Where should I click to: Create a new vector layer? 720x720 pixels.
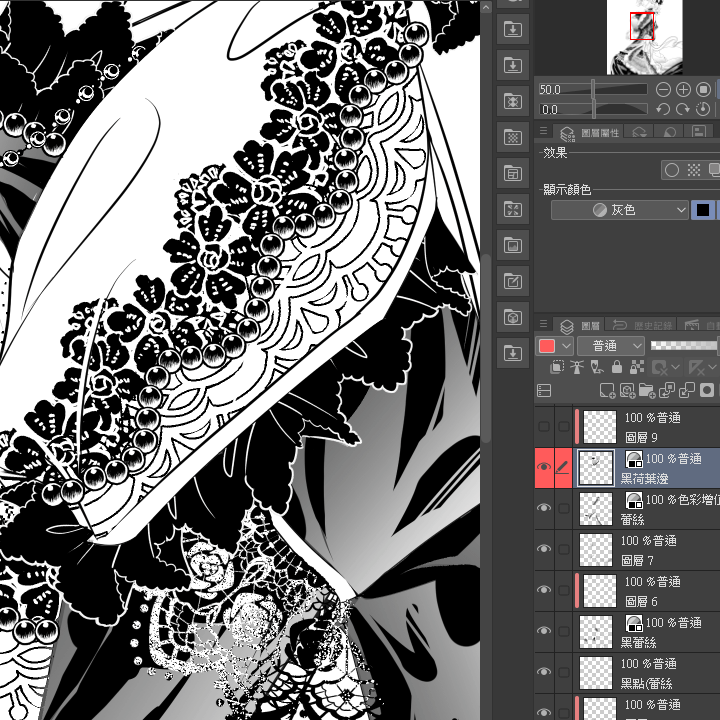627,391
